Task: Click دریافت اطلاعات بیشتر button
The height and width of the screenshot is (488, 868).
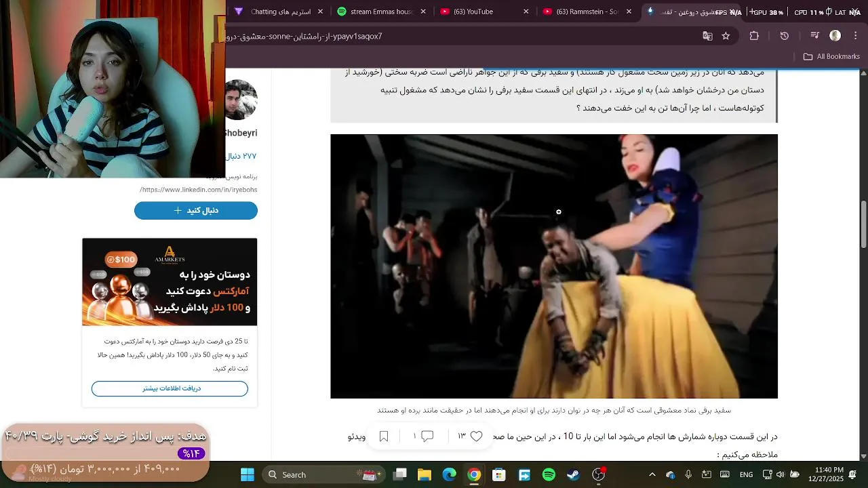Action: [x=170, y=388]
